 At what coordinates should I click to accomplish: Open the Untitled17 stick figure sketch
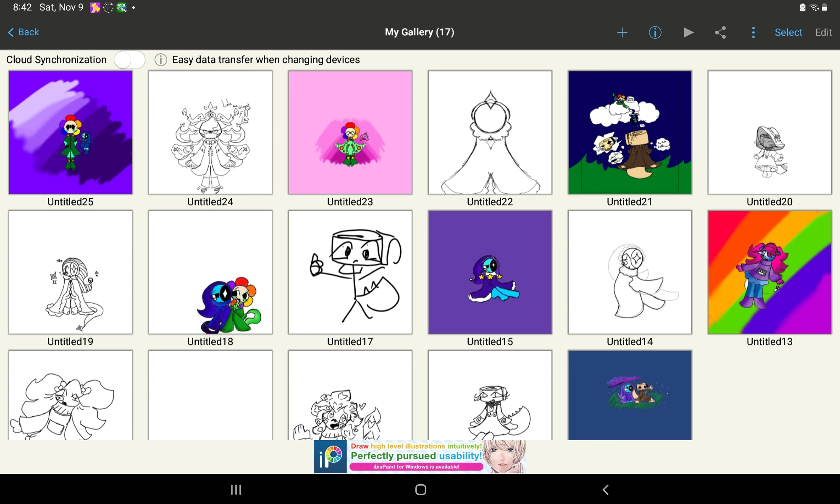pyautogui.click(x=350, y=272)
